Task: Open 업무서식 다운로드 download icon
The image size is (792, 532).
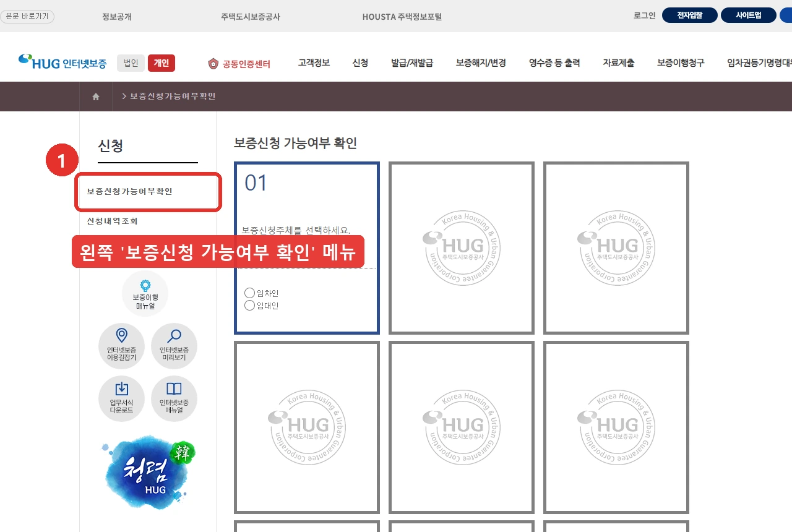Action: pyautogui.click(x=122, y=398)
